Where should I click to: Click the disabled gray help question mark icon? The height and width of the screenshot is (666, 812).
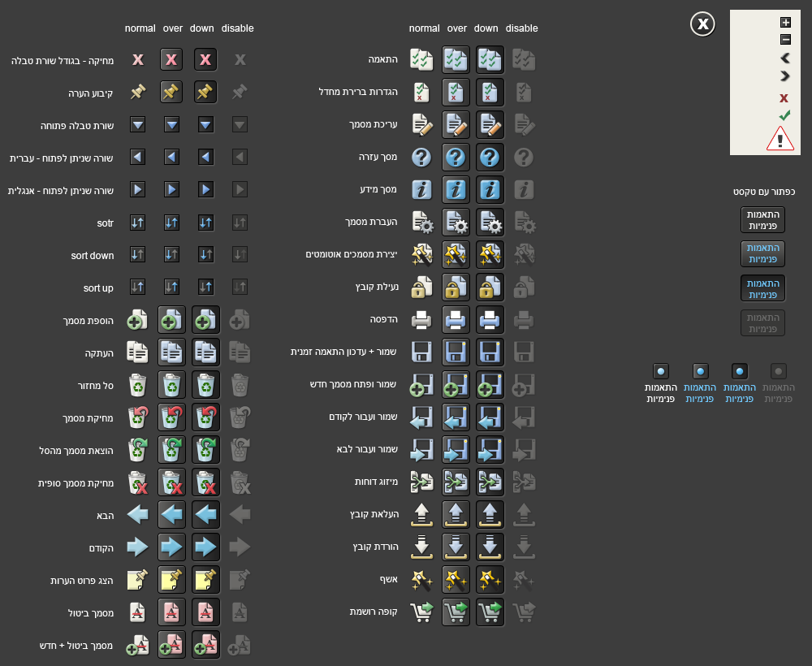(x=524, y=158)
